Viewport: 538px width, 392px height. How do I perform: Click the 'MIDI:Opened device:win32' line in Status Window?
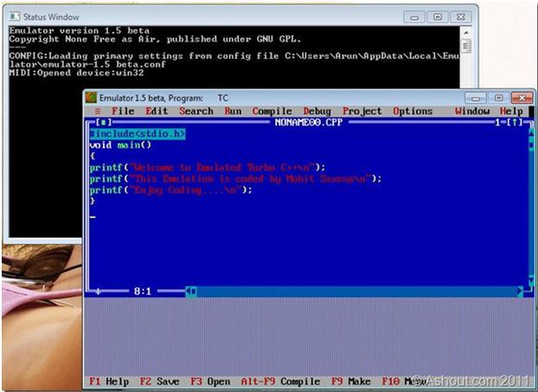point(76,73)
